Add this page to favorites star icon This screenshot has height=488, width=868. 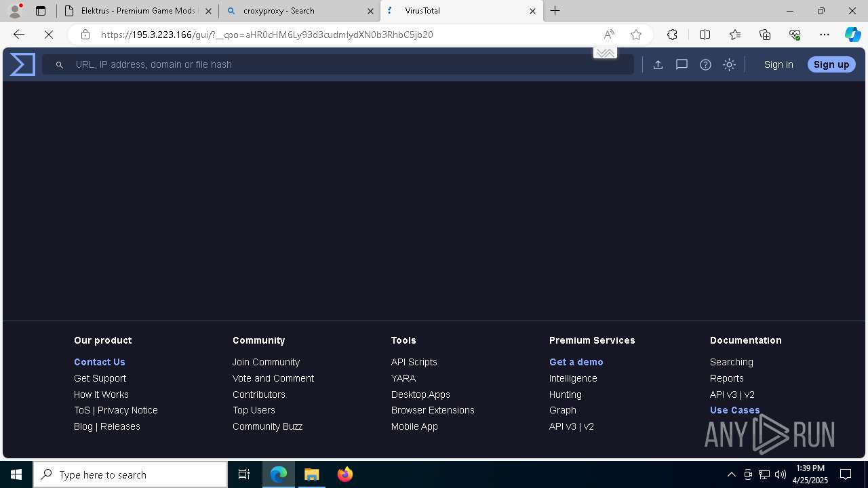635,35
